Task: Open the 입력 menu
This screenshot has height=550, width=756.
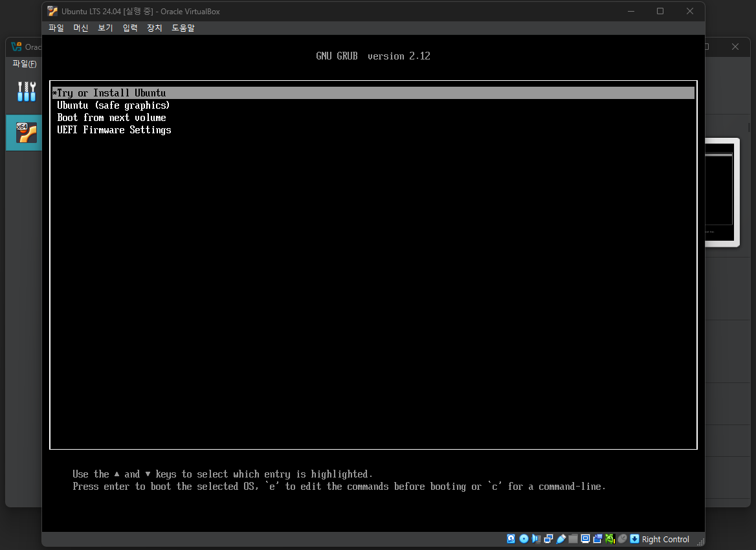Action: coord(129,28)
